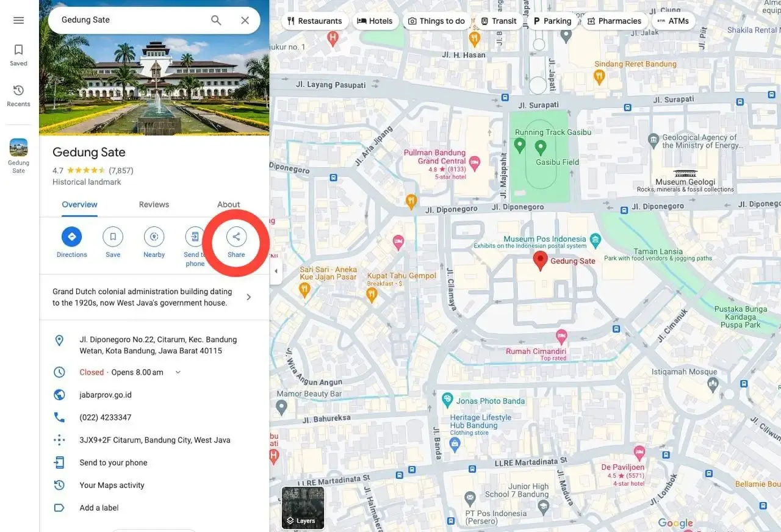Screen dimensions: 781x532
Task: Select the Pharmacies chip
Action: [613, 21]
